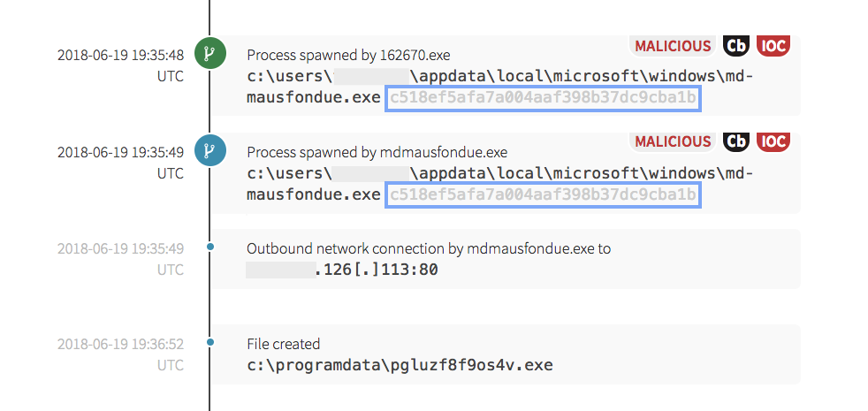
Task: Click the redacted IP ending .126[.]113:80
Action: pos(342,270)
